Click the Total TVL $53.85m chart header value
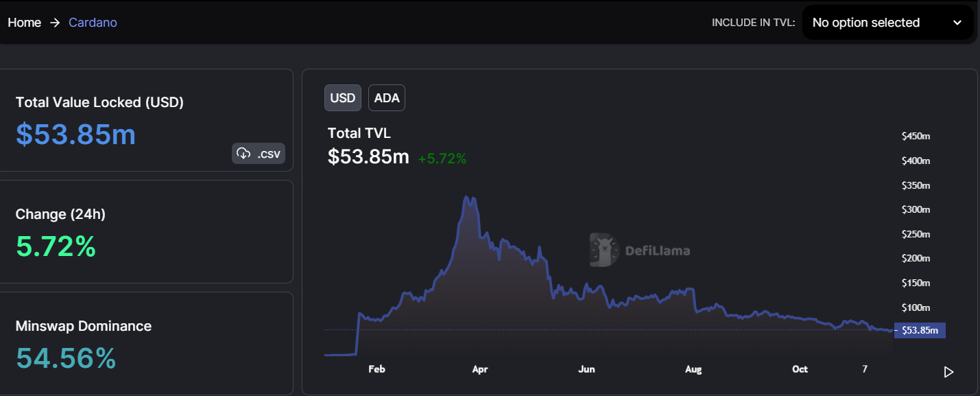980x396 pixels. pyautogui.click(x=368, y=156)
